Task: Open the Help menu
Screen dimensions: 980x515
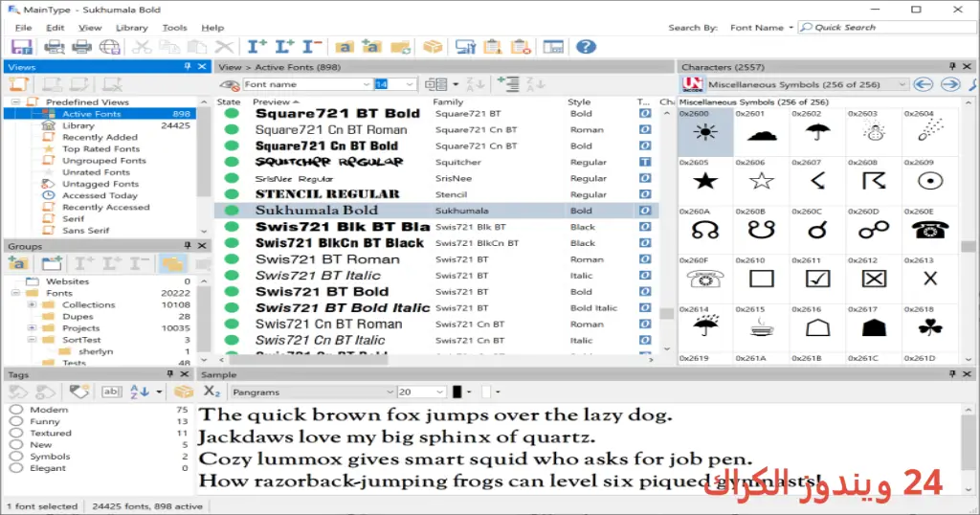Action: click(x=212, y=28)
